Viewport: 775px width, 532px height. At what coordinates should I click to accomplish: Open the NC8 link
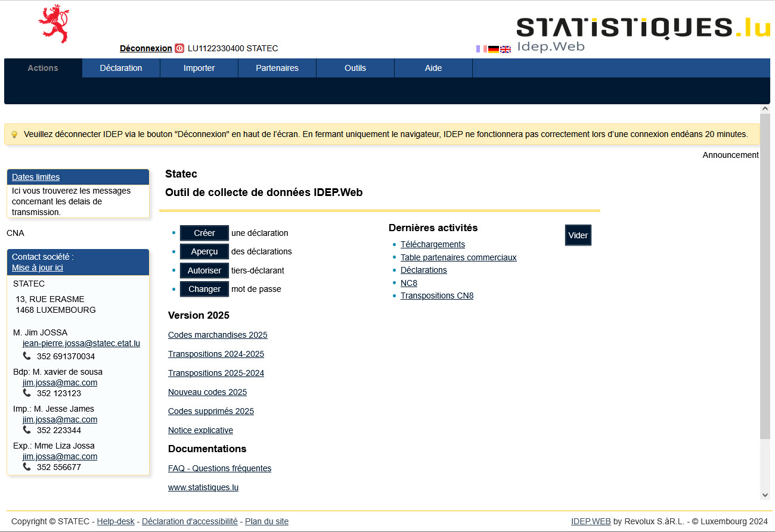point(409,283)
